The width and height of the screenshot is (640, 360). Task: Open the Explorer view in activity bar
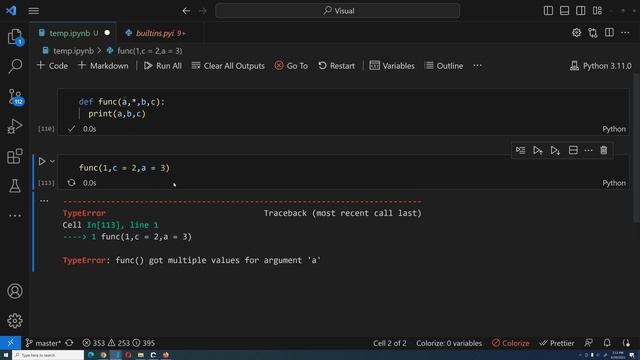coord(15,37)
